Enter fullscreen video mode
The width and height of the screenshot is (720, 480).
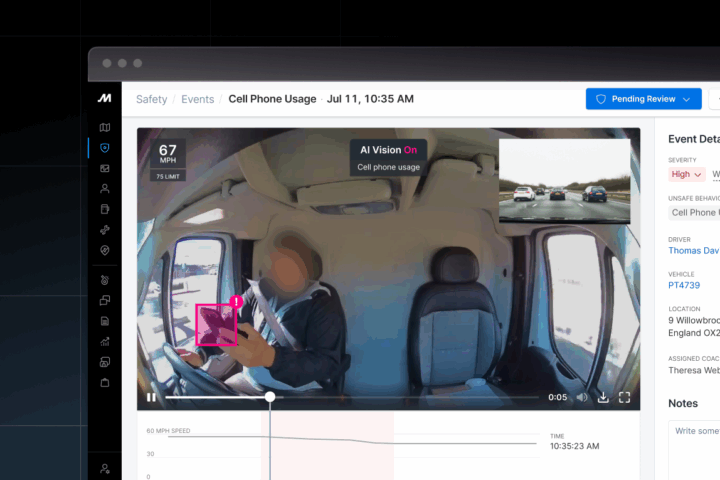(624, 397)
